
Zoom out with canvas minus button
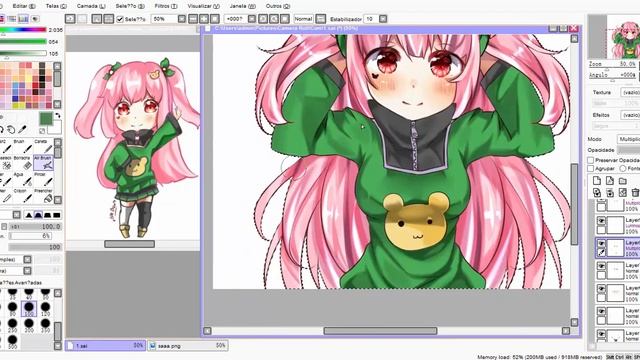[x=193, y=19]
